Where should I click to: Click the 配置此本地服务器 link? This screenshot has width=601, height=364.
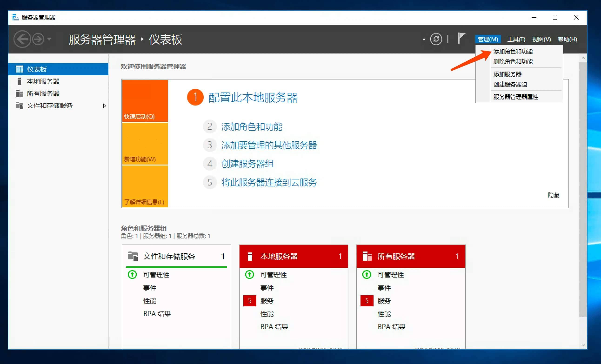pos(253,98)
